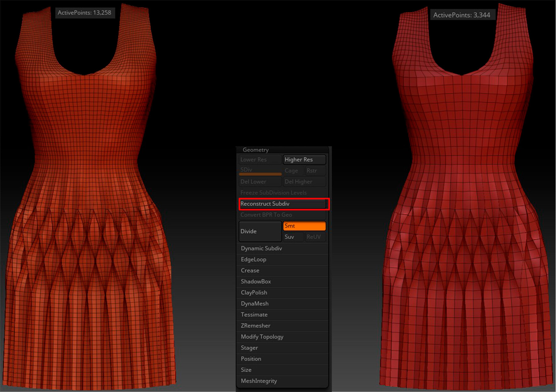Click the Divide button
Viewport: 556px width, 392px height.
(x=260, y=231)
